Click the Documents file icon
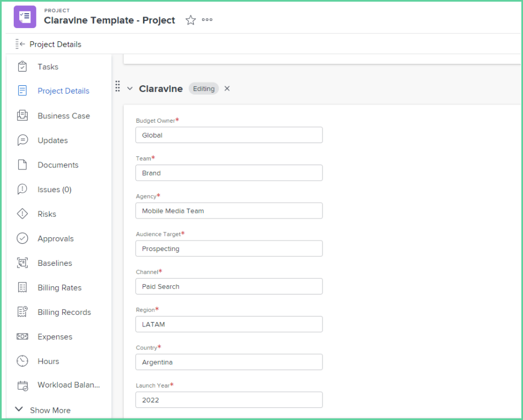This screenshot has height=420, width=523. 23,165
